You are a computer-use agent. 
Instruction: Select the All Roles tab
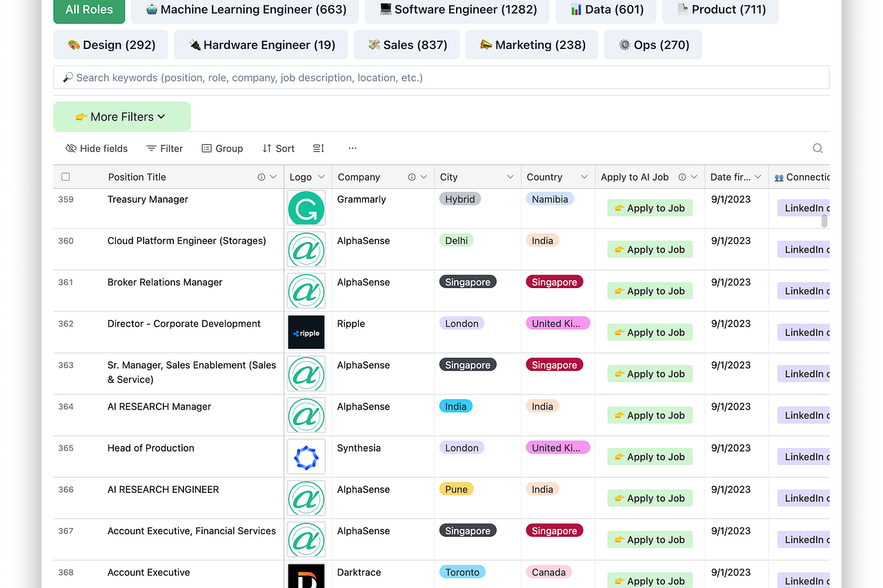pos(89,10)
